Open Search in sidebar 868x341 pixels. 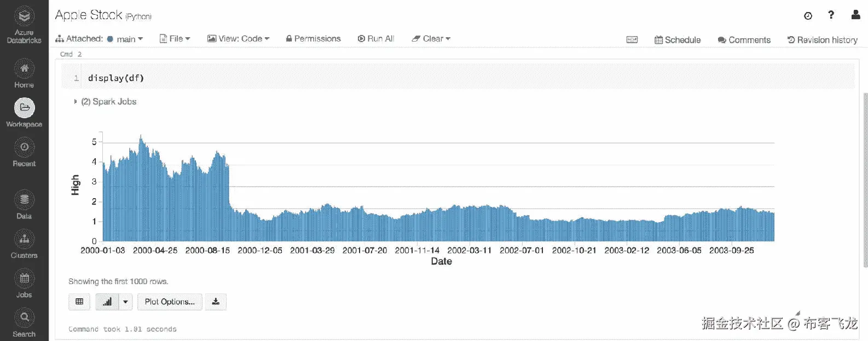24,323
